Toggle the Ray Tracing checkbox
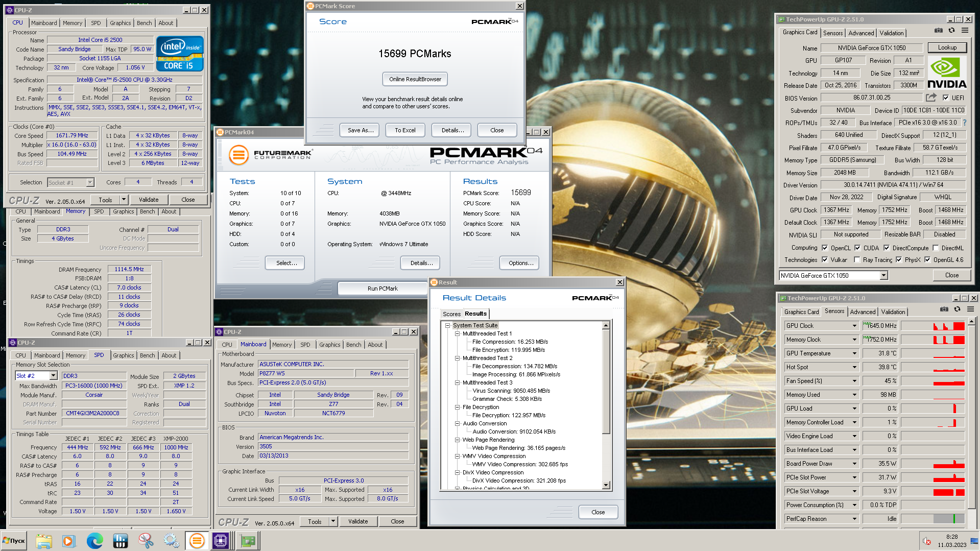This screenshot has width=980, height=551. click(857, 259)
